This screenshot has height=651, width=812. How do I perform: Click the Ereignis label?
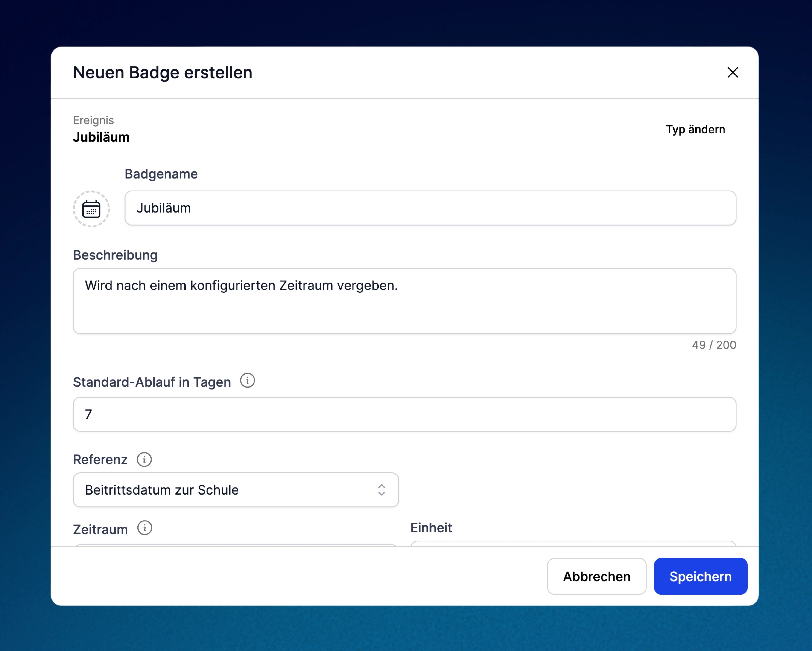(x=93, y=120)
